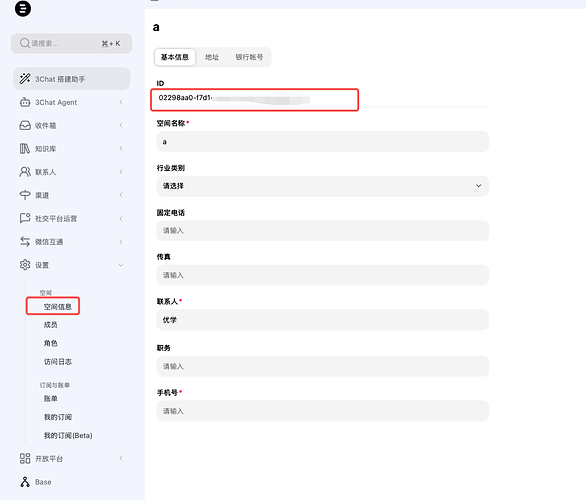Click the 职务 input field
Viewport: 586px width, 500px height.
click(323, 366)
